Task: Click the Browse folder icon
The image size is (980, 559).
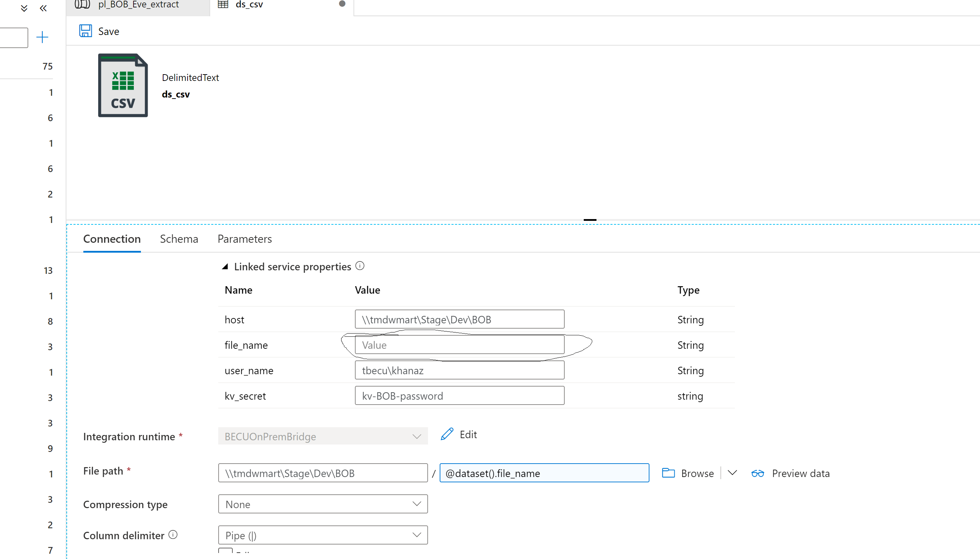Action: [x=668, y=473]
